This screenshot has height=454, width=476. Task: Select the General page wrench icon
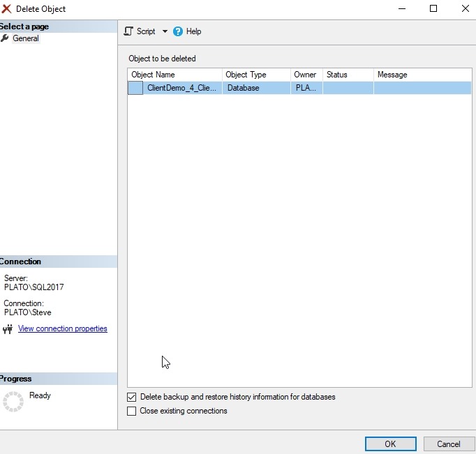click(x=5, y=38)
